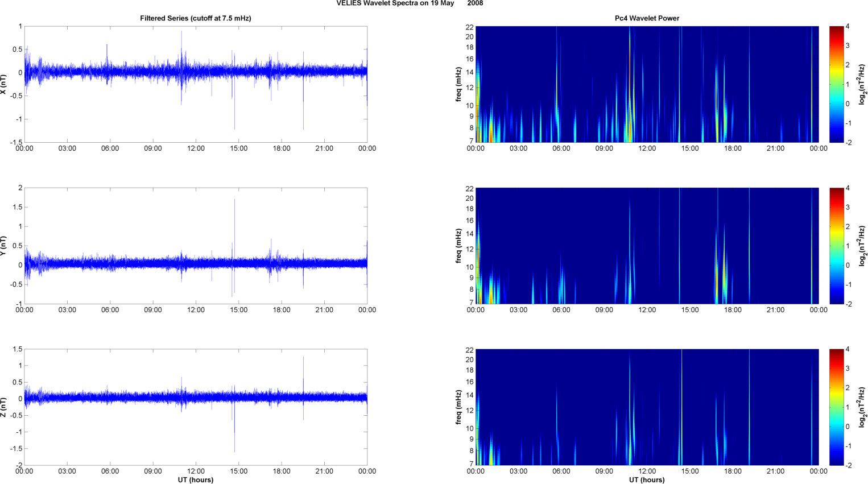Select the "Pc4 Wavelet Power" heading
The height and width of the screenshot is (484, 868).
pyautogui.click(x=647, y=18)
